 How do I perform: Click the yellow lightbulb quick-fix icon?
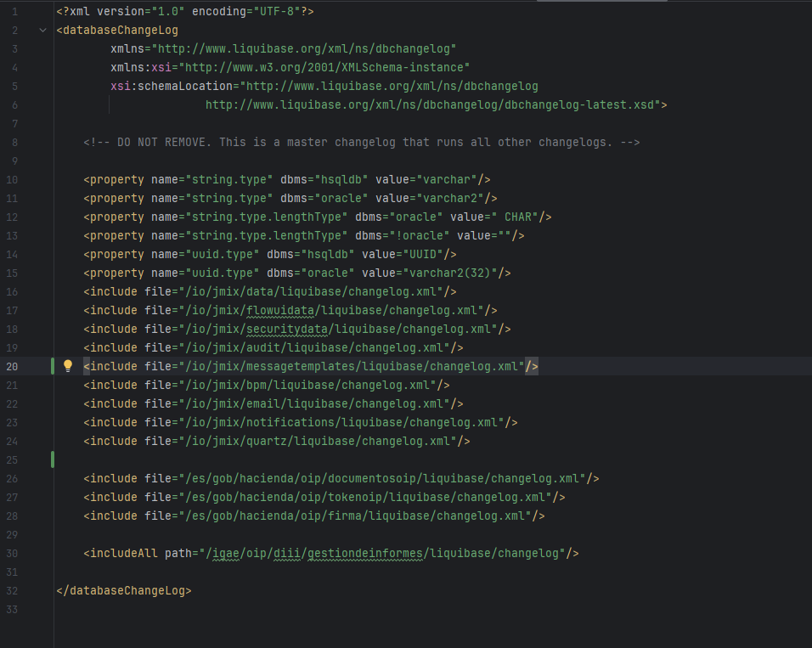(69, 366)
